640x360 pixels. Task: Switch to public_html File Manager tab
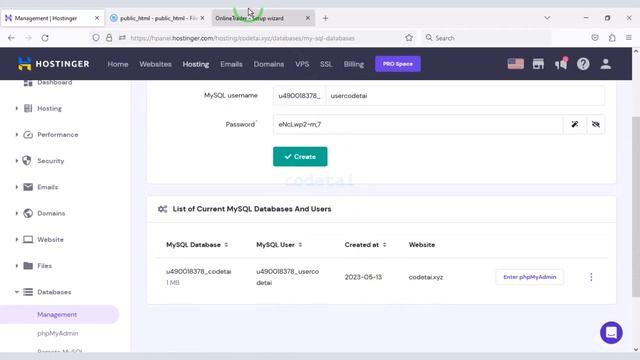coord(158,18)
